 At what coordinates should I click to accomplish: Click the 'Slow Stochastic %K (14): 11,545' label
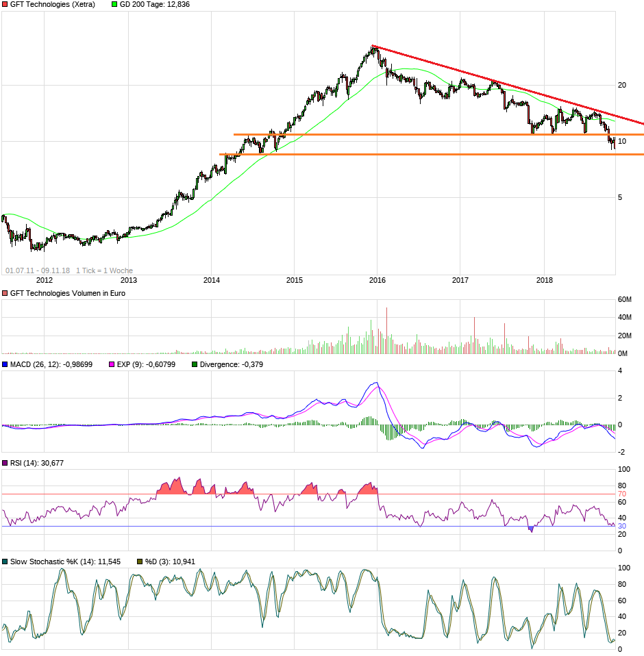click(x=65, y=562)
